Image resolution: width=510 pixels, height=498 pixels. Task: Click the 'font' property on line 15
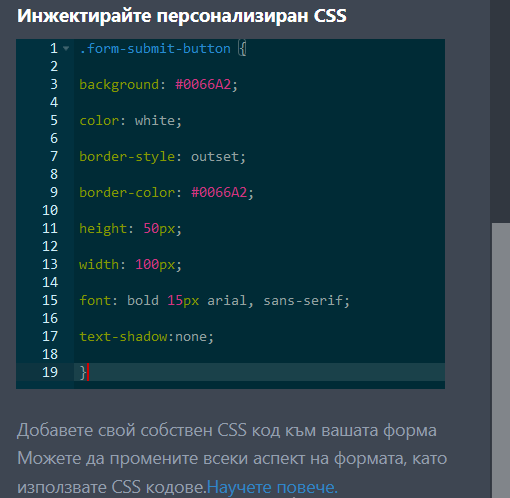click(x=95, y=301)
